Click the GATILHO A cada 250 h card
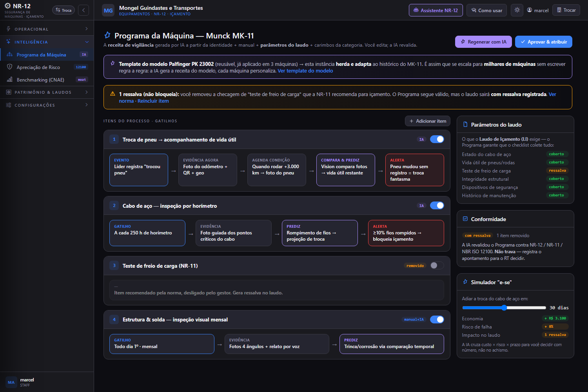 [147, 233]
